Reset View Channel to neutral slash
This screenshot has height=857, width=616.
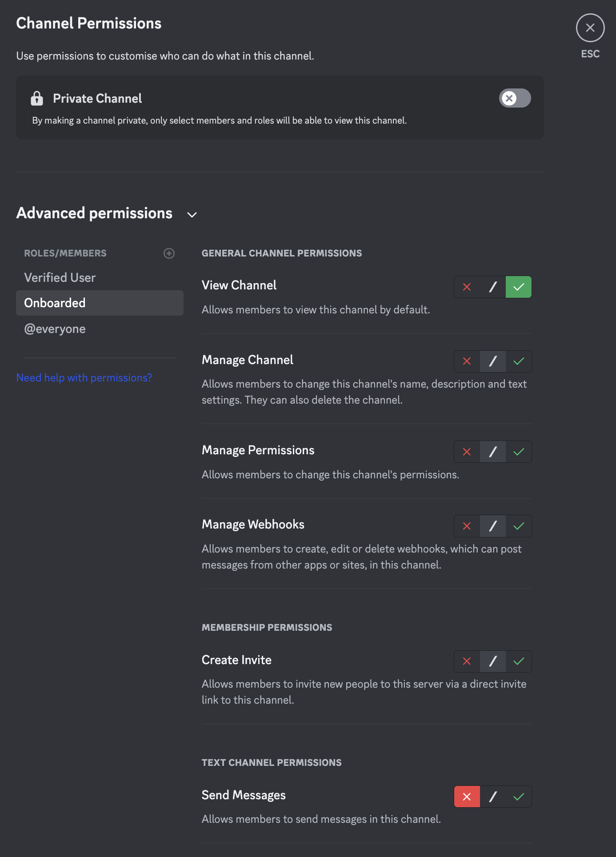coord(493,287)
